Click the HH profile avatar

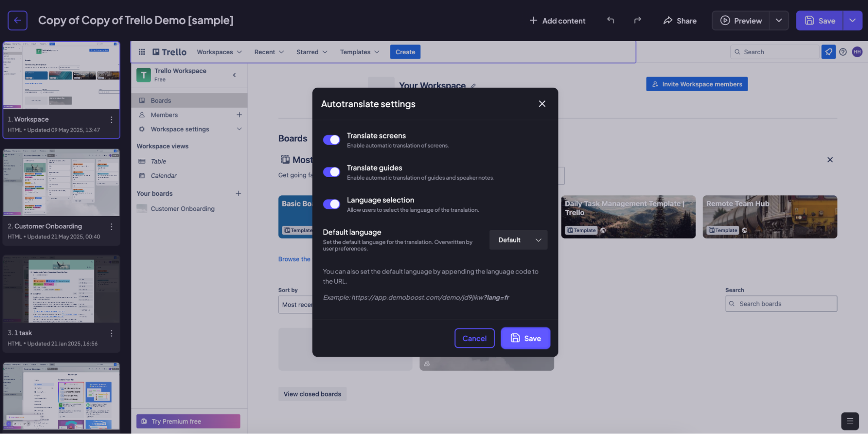[x=857, y=52]
